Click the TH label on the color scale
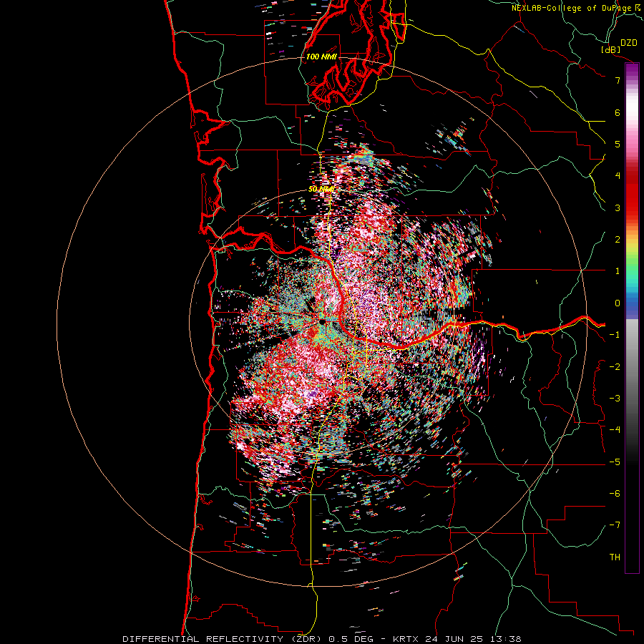 pos(615,557)
